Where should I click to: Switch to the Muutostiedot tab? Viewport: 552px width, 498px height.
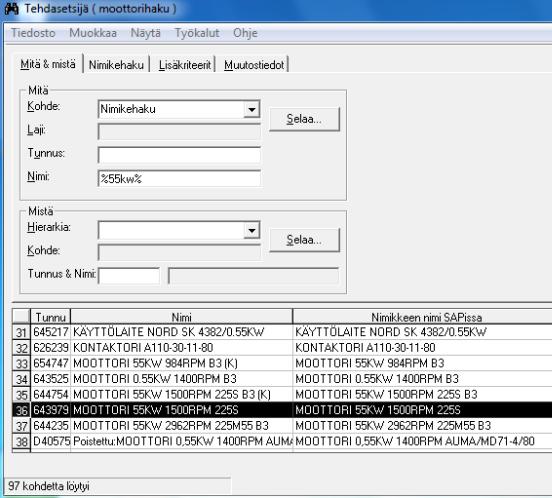coord(254,65)
